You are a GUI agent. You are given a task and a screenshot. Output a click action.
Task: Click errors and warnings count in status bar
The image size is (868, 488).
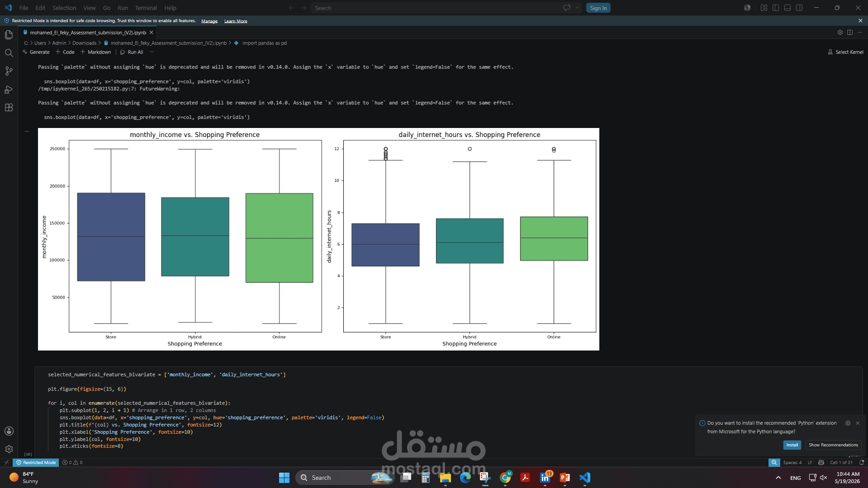[72, 463]
